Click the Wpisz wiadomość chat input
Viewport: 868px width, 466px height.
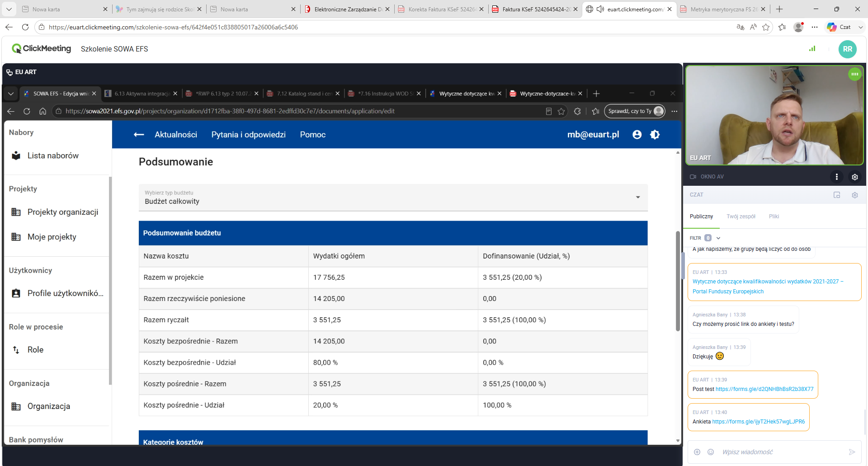(782, 452)
